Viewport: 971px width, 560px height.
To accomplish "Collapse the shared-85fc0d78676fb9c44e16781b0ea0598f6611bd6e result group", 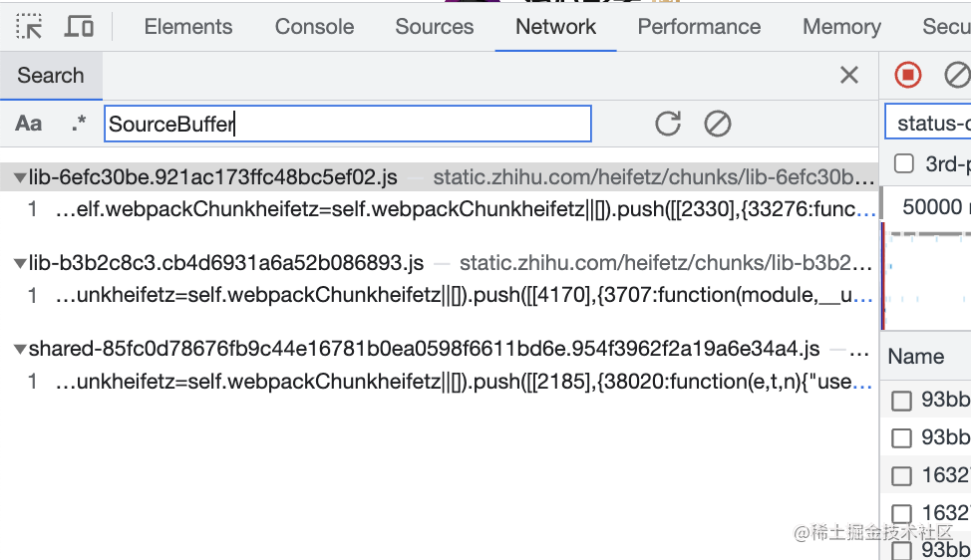I will (20, 350).
